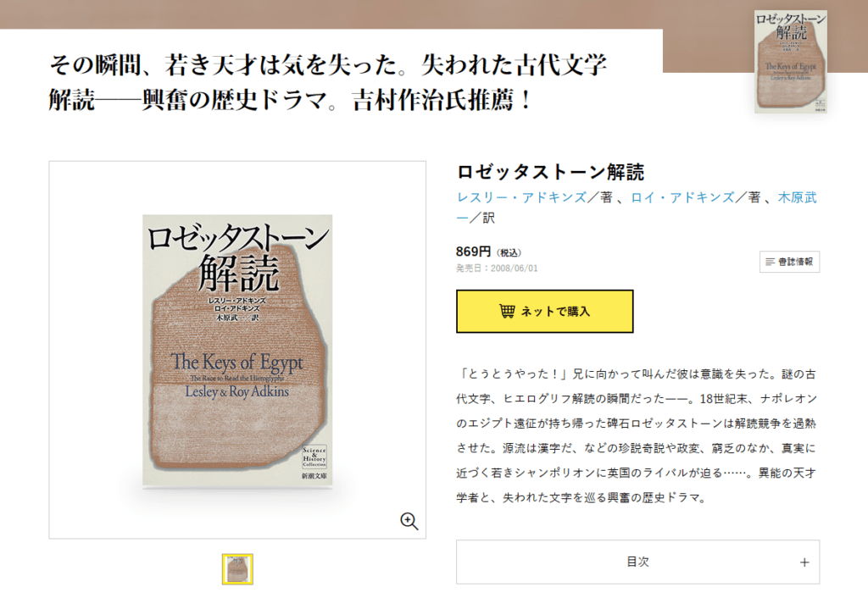Click the small cover thumbnail in top-right banner
The image size is (868, 598).
791,61
